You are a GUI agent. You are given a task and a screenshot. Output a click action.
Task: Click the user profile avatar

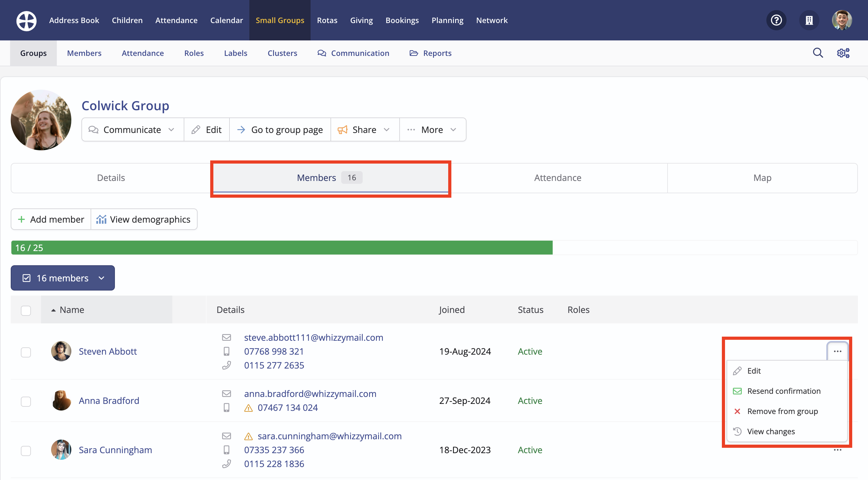[x=842, y=20]
